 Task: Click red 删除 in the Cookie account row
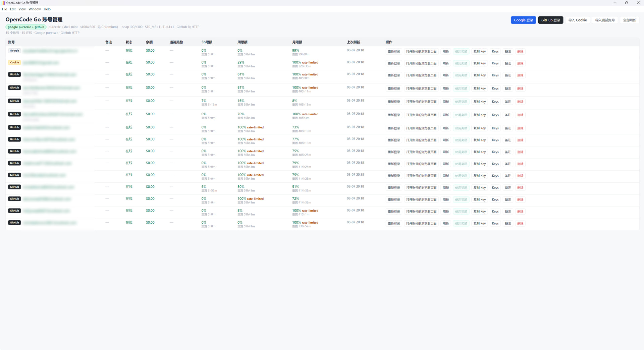click(x=520, y=63)
